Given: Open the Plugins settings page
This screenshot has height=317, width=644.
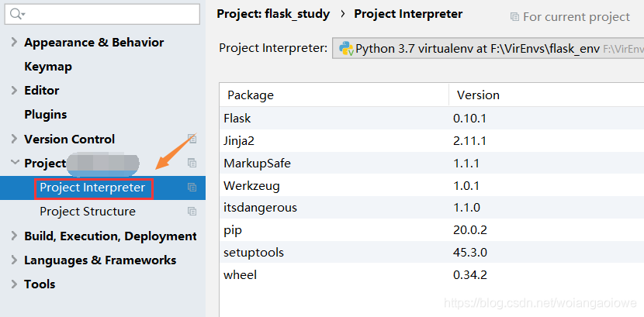Looking at the screenshot, I should tap(46, 115).
